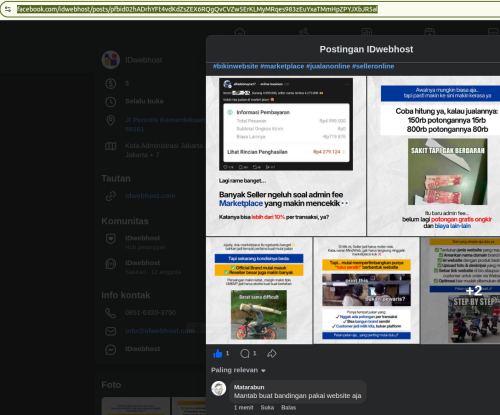Image resolution: width=500 pixels, height=415 pixels.
Task: Click Matarabun's commenter profile picture
Action: [x=219, y=389]
